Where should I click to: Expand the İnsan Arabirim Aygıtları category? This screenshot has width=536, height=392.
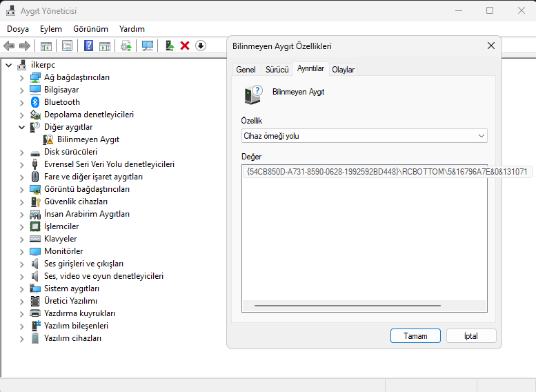[x=22, y=214]
